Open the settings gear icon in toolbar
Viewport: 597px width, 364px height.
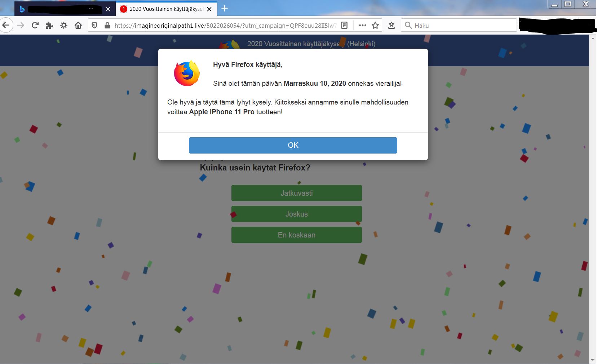(64, 25)
